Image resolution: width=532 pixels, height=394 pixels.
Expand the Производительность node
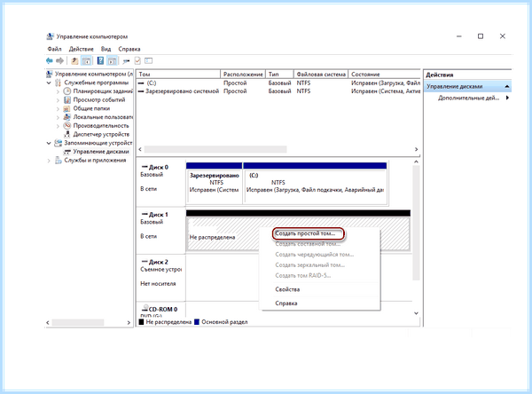[x=58, y=126]
